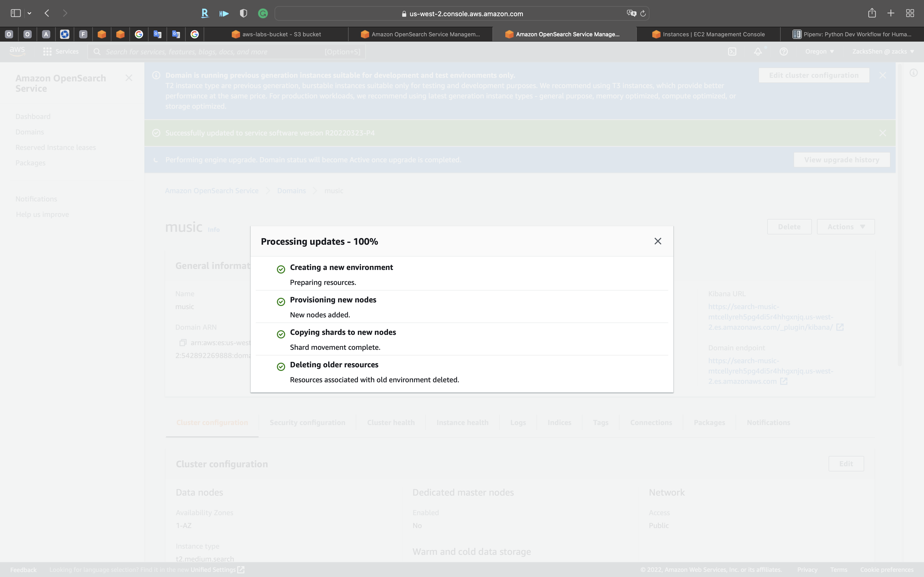Copy the Domain ARN with copy icon
The width and height of the screenshot is (924, 577).
(x=183, y=343)
